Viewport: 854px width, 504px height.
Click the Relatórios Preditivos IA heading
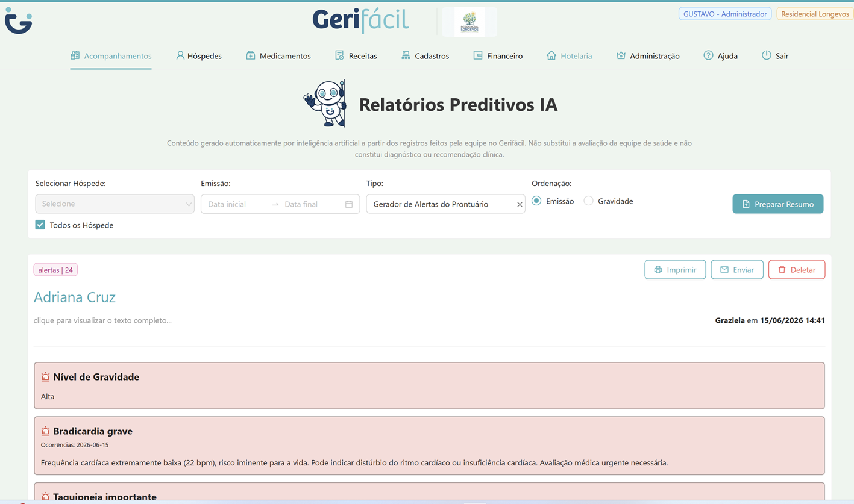coord(458,105)
